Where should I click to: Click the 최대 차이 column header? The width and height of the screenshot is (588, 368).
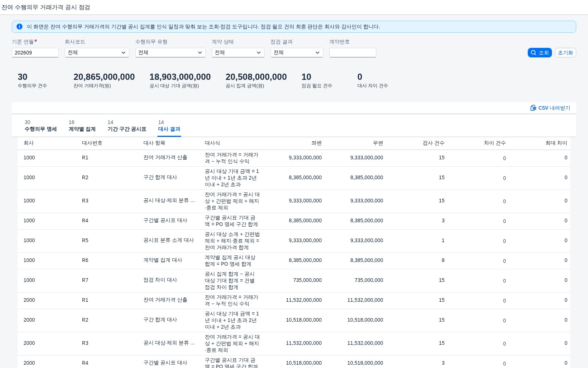click(x=556, y=143)
